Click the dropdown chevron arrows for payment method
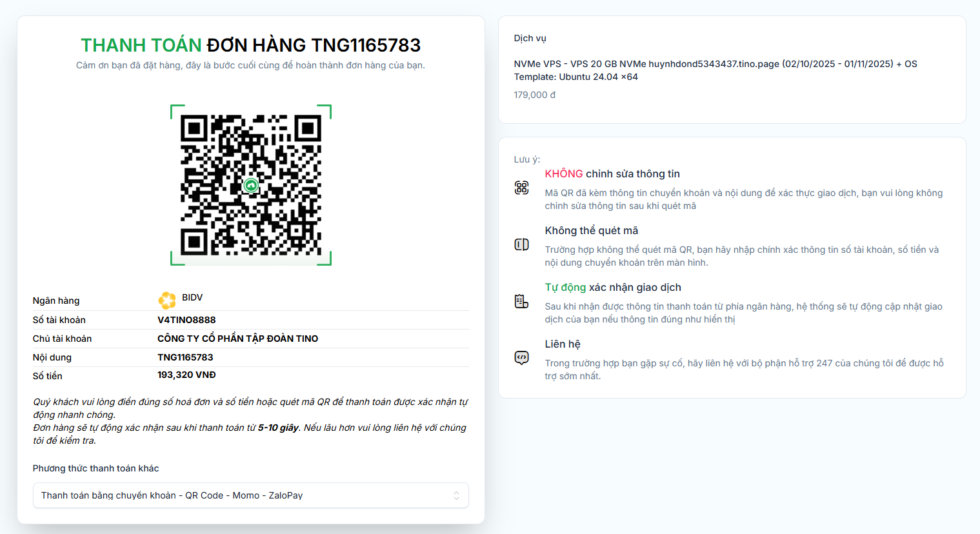Image resolution: width=980 pixels, height=534 pixels. 456,495
